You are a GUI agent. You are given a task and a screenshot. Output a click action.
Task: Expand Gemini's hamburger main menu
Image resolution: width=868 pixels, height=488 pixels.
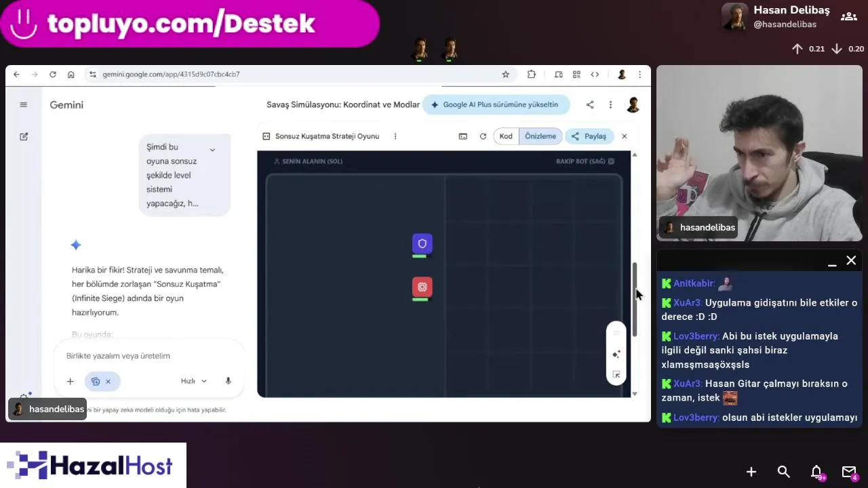tap(23, 104)
